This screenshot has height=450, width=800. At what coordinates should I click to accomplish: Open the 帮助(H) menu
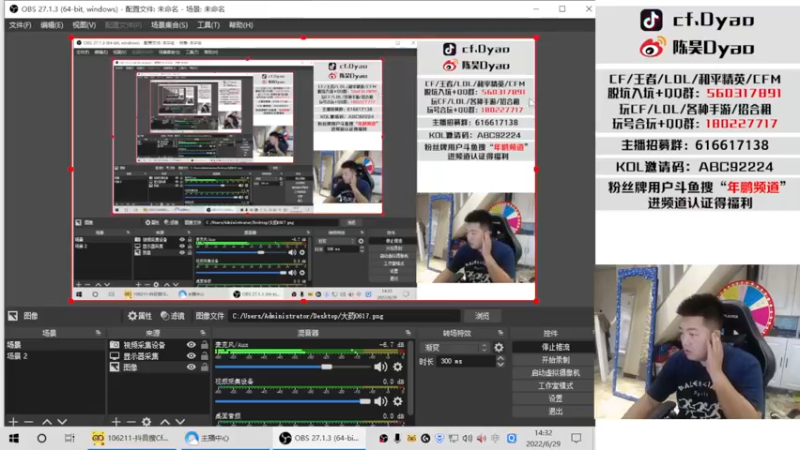point(241,25)
